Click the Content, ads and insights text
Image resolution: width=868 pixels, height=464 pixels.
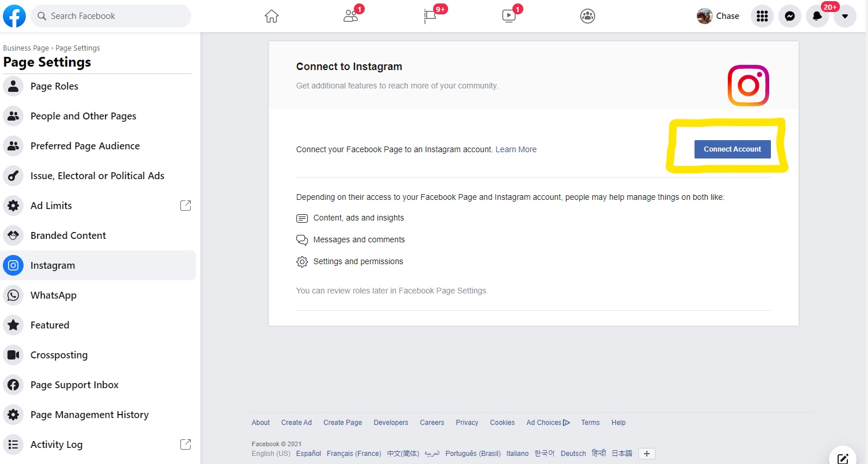coord(358,218)
